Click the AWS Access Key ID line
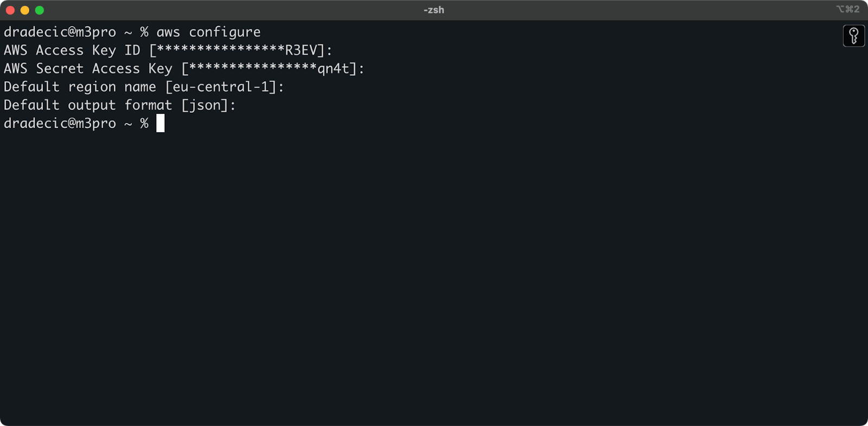 click(x=168, y=50)
